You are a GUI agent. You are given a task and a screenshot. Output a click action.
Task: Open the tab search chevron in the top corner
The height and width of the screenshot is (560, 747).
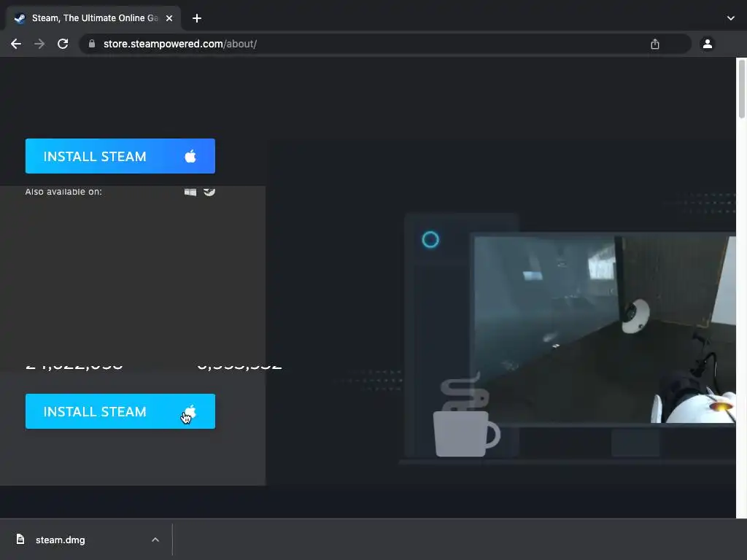click(x=731, y=18)
